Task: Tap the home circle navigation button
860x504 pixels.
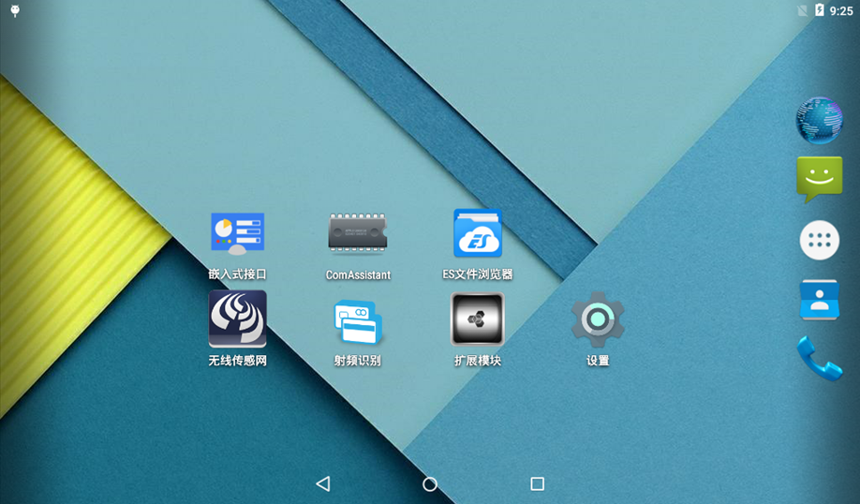Action: tap(430, 483)
